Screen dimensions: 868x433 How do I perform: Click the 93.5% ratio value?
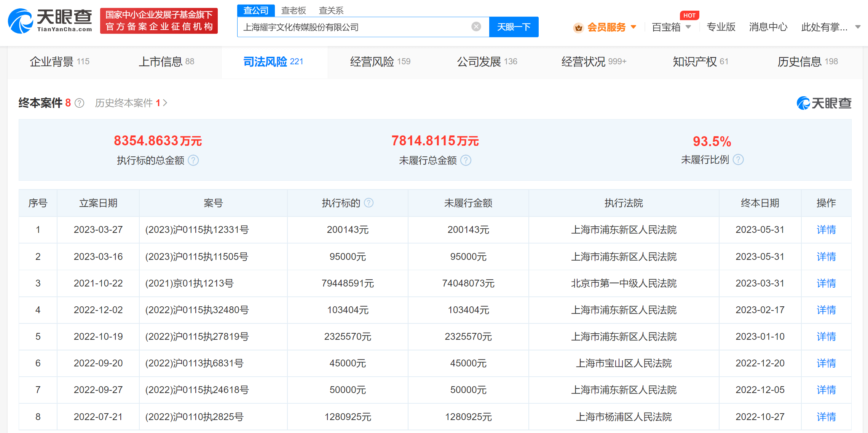[712, 142]
